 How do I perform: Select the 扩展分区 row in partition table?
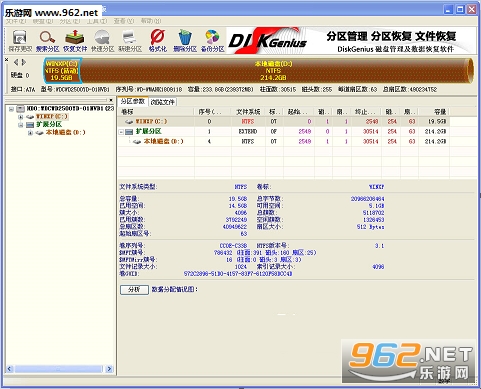click(x=283, y=132)
